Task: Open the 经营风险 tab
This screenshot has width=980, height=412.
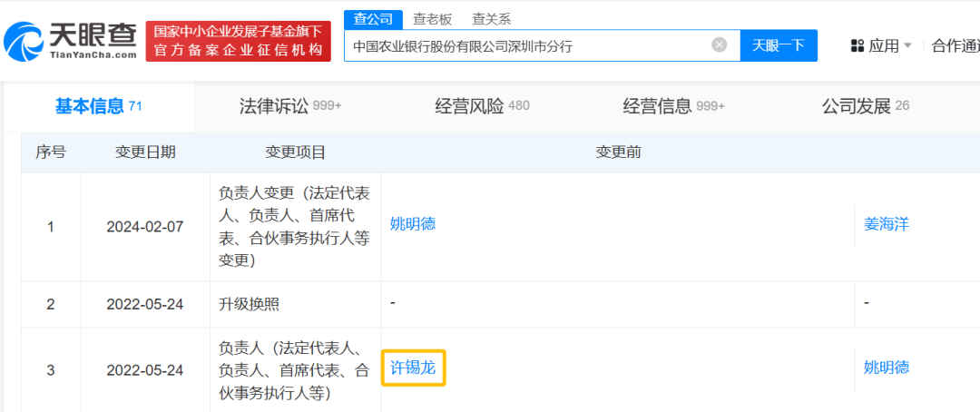Action: click(482, 106)
